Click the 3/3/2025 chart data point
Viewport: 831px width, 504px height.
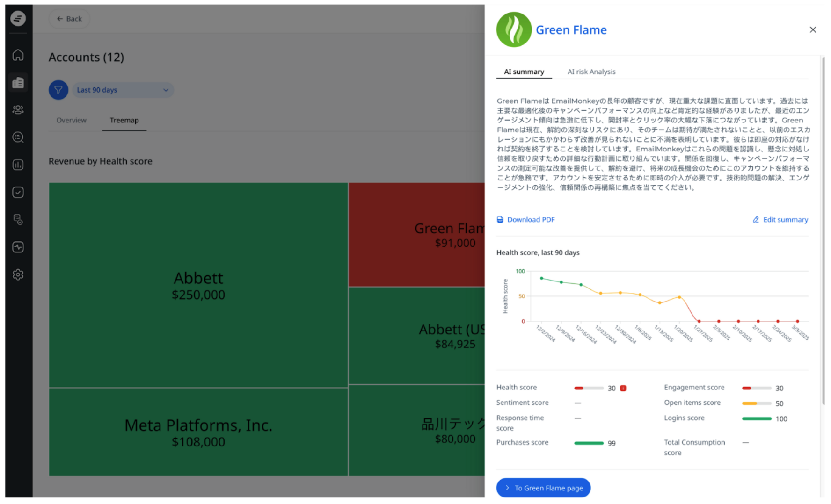[x=797, y=321]
